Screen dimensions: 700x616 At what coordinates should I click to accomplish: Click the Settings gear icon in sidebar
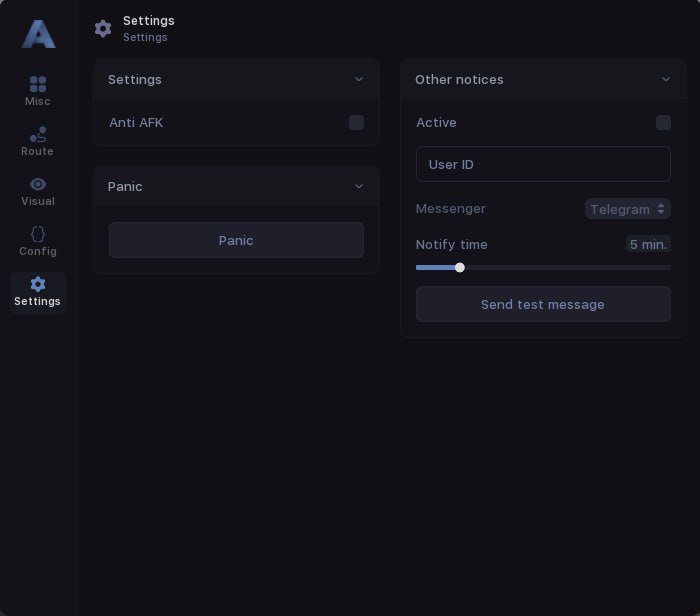[x=38, y=284]
